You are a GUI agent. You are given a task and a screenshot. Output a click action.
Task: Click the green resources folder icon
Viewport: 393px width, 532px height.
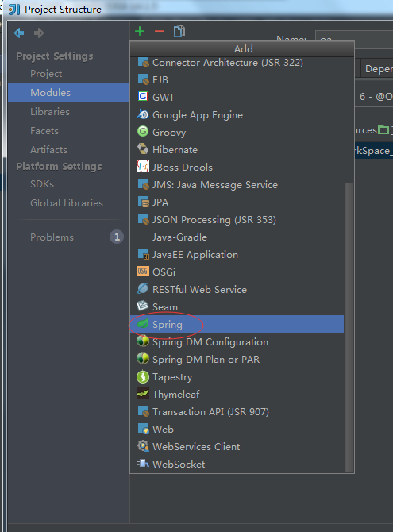point(383,129)
